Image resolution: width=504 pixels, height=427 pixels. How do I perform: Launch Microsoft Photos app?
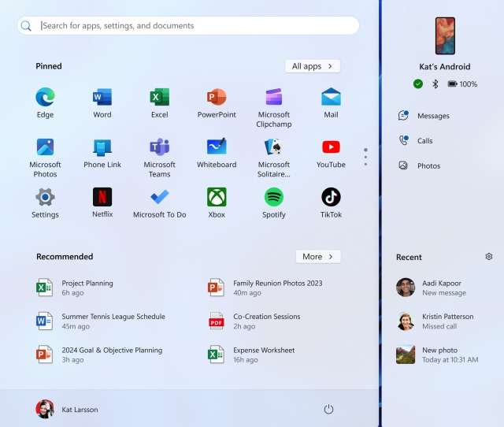coord(45,158)
